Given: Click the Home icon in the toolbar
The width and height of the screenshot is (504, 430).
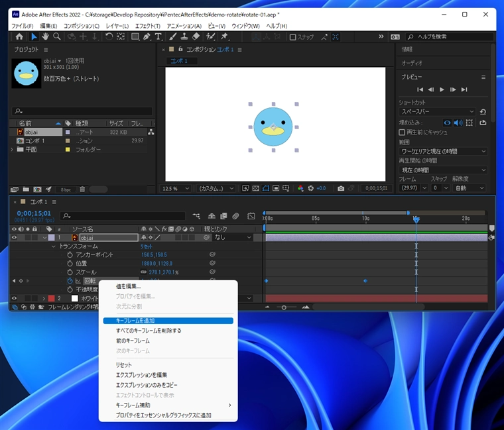Looking at the screenshot, I should click(x=19, y=37).
